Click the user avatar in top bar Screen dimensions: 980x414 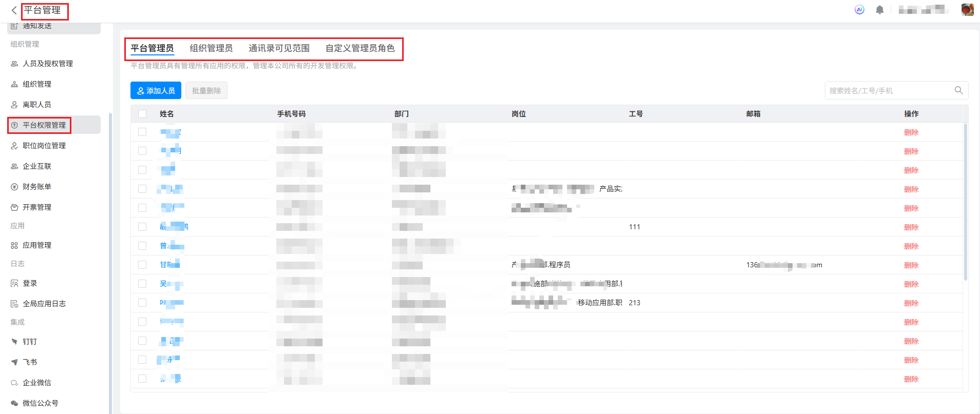[x=967, y=10]
